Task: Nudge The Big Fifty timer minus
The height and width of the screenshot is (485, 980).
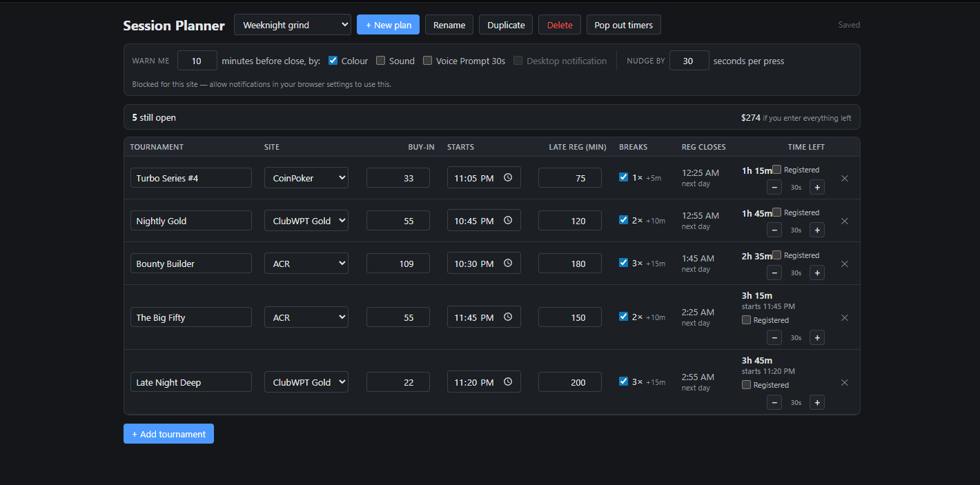Action: coord(774,337)
